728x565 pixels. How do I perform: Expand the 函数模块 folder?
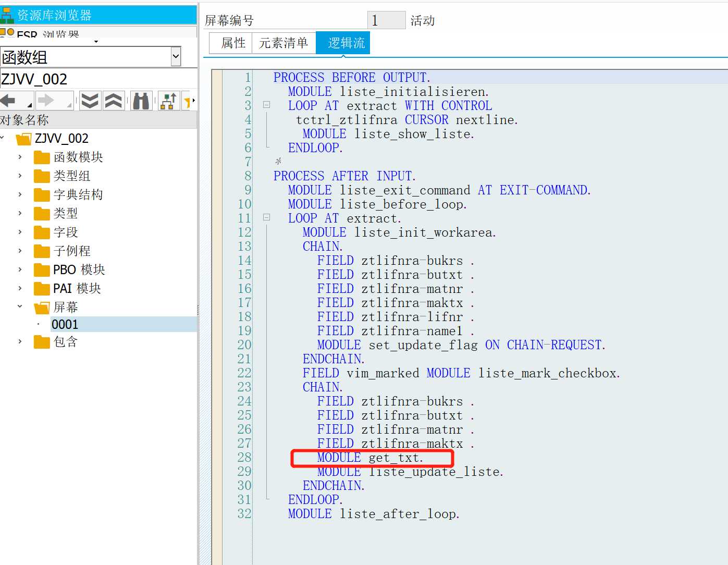[20, 157]
